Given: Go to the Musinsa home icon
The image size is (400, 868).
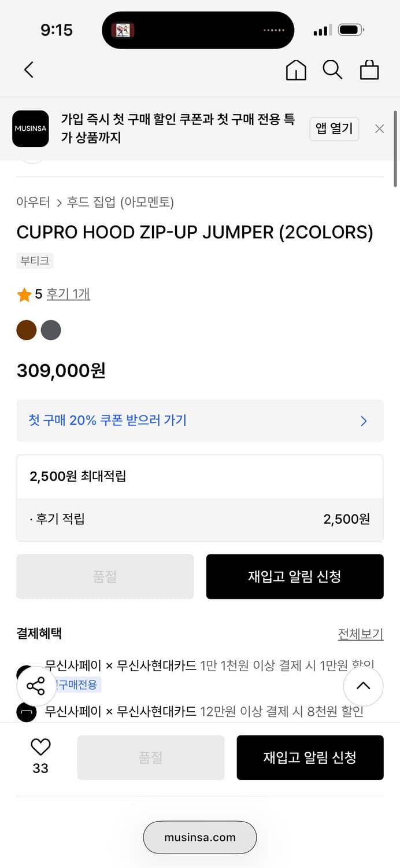Looking at the screenshot, I should point(296,70).
